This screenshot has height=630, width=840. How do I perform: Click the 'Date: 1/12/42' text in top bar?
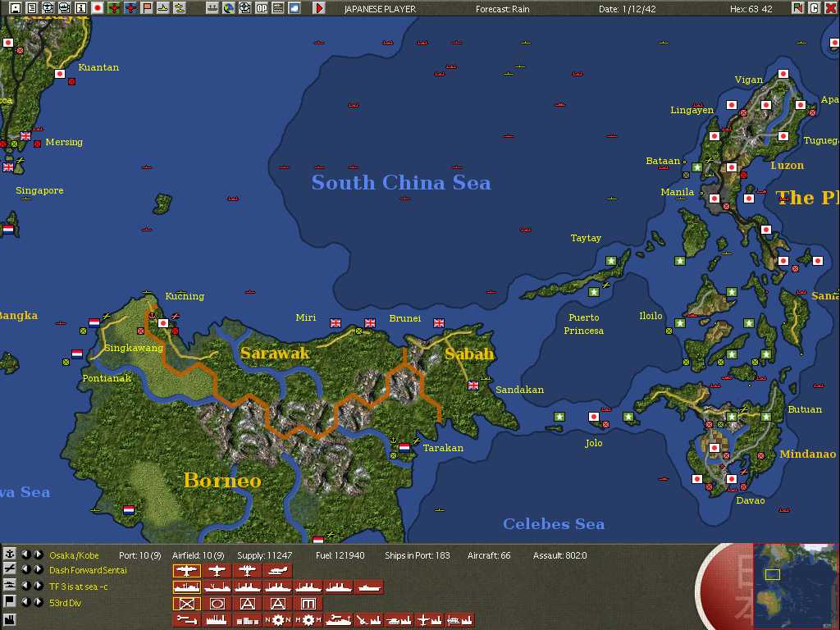628,9
